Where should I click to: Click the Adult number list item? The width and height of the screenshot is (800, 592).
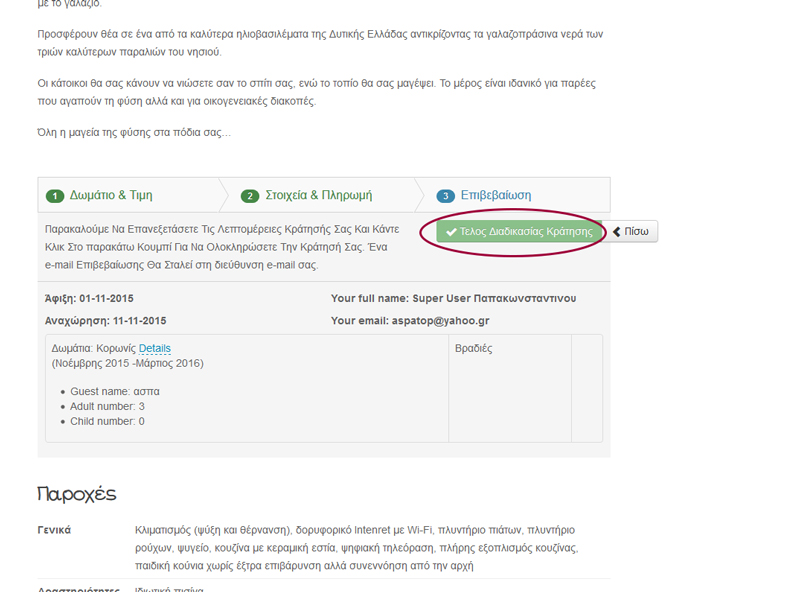[x=107, y=407]
